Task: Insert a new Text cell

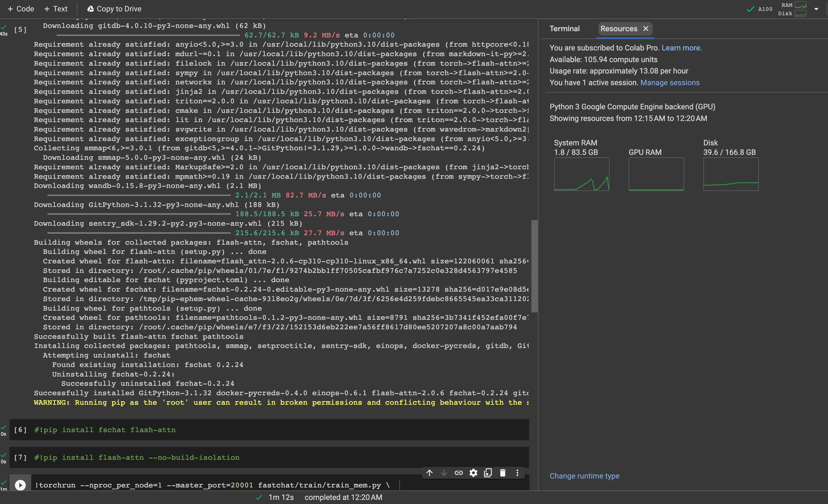Action: [56, 9]
